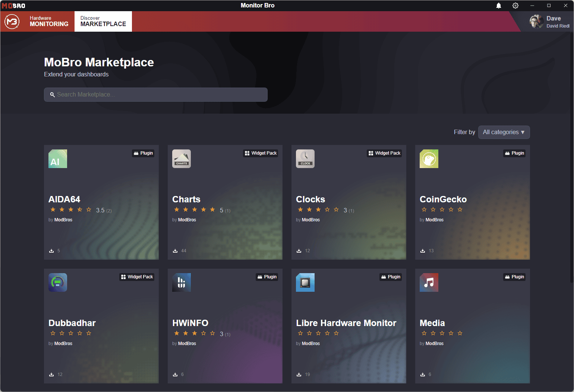
Task: Click the download icon on HWiNFO card
Action: tap(175, 374)
